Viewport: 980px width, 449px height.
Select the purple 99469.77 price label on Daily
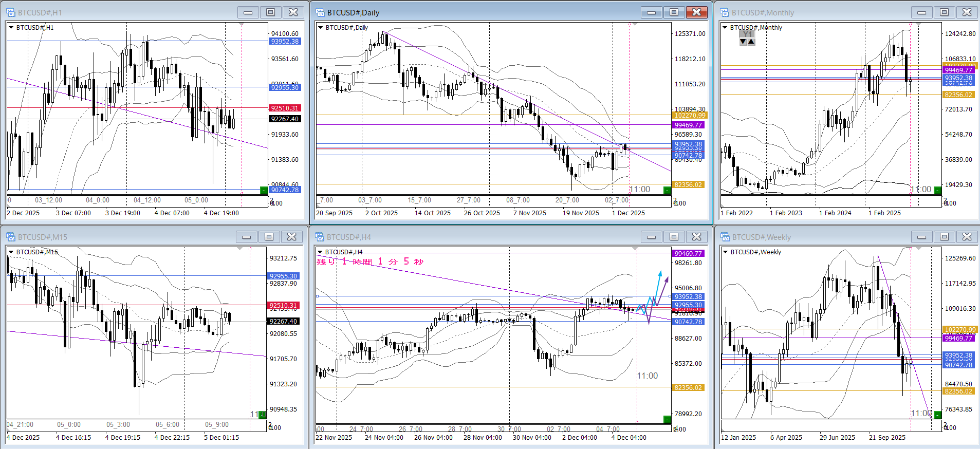(x=688, y=125)
